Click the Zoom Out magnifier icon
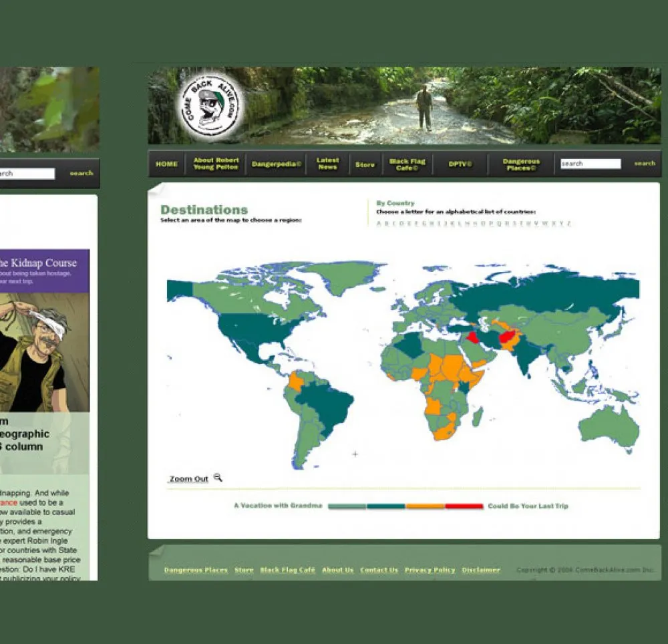Screen dimensions: 668x644 [x=218, y=478]
